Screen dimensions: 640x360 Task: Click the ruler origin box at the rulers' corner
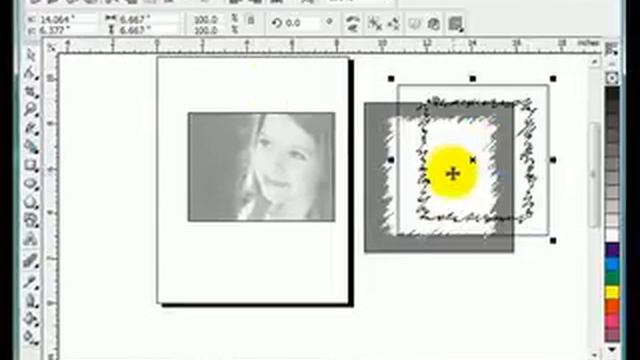click(x=51, y=47)
